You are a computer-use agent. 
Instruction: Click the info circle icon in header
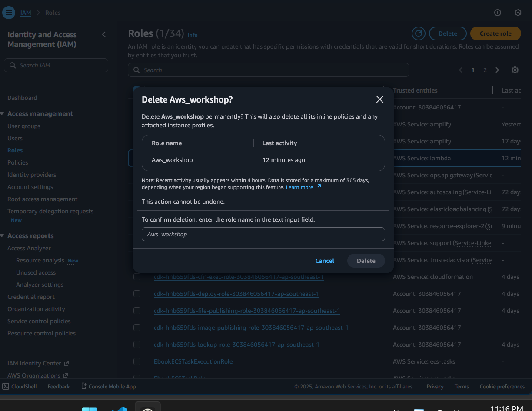tap(498, 13)
